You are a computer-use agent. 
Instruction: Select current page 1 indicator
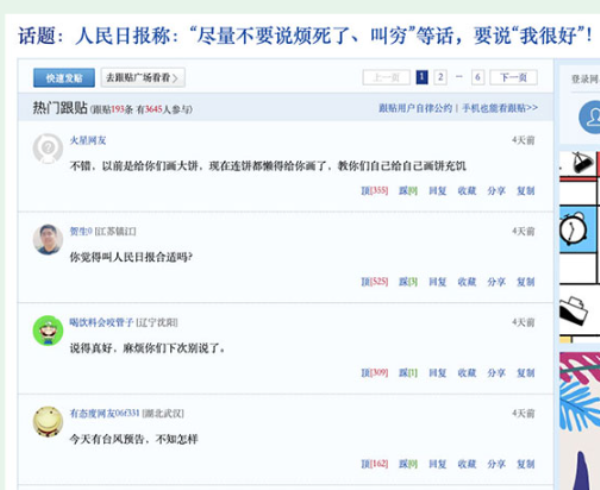pyautogui.click(x=422, y=78)
